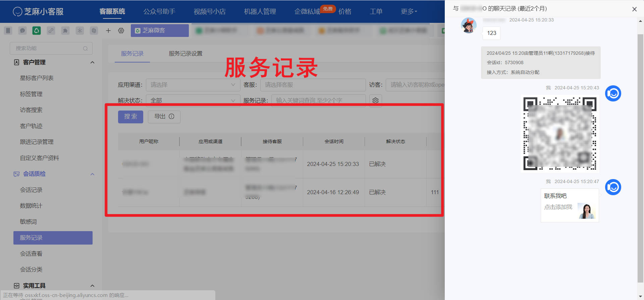The width and height of the screenshot is (644, 300).
Task: Open 自定义客户资料 in sidebar
Action: click(x=39, y=158)
